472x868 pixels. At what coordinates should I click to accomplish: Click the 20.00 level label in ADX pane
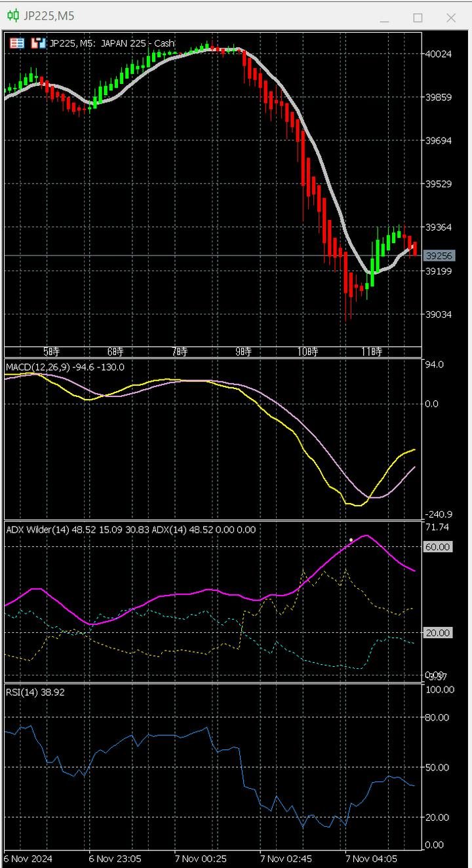439,632
